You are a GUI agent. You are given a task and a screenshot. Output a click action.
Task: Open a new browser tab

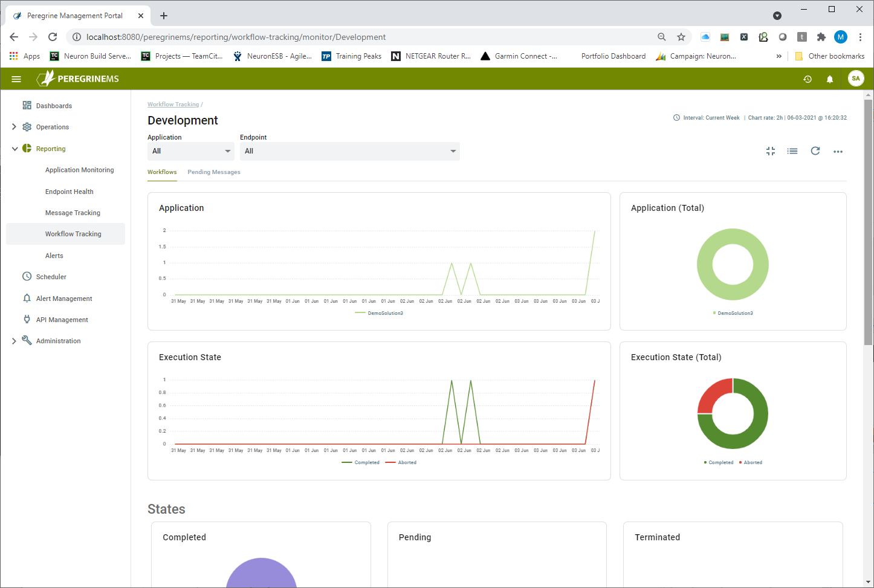click(x=164, y=16)
